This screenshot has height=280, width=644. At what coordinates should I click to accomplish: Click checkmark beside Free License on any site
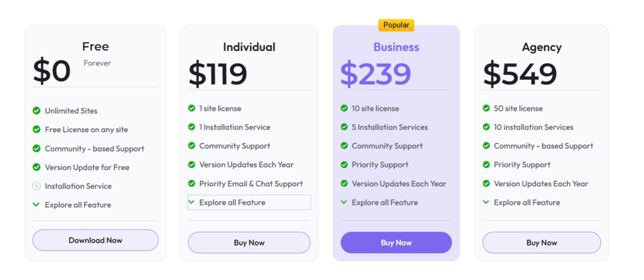[36, 130]
